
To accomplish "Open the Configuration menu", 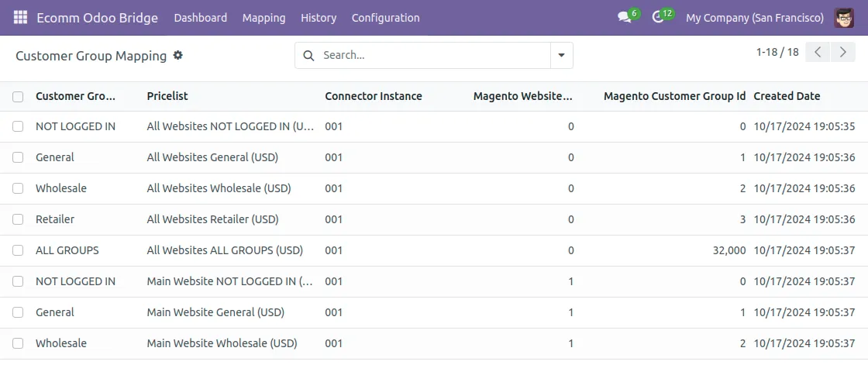I will 385,18.
